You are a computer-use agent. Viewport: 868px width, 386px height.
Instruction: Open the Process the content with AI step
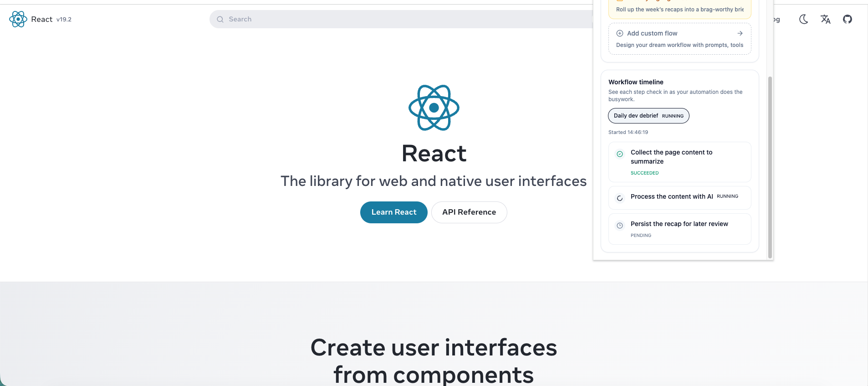click(680, 198)
